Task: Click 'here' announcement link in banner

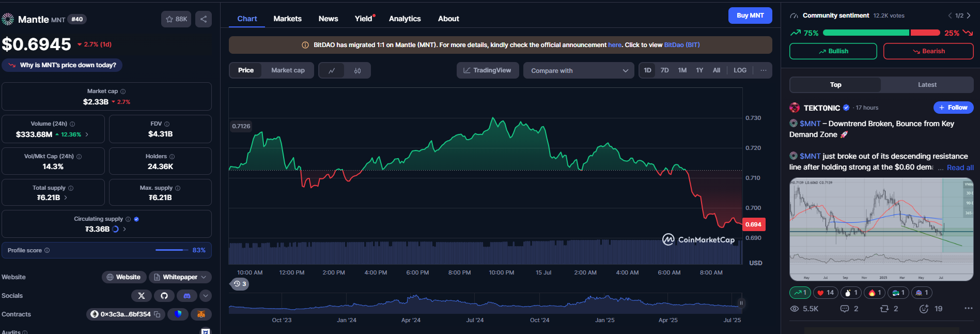Action: pos(615,45)
